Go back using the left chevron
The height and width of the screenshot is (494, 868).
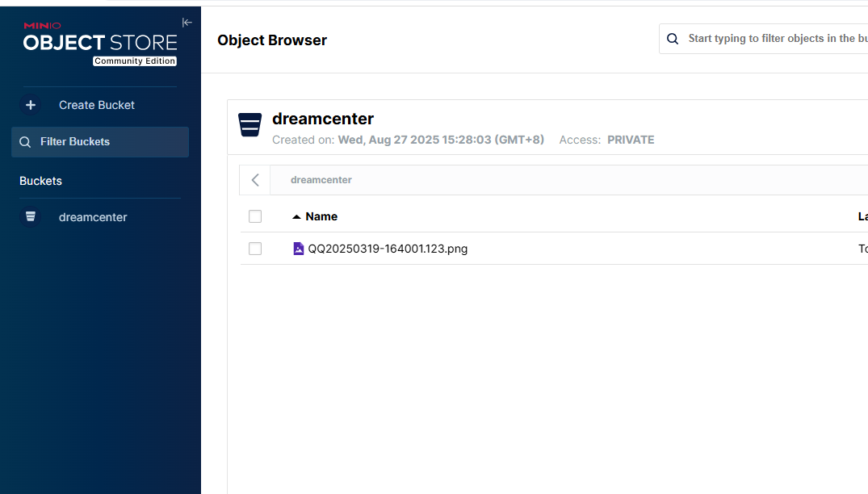[x=255, y=180]
